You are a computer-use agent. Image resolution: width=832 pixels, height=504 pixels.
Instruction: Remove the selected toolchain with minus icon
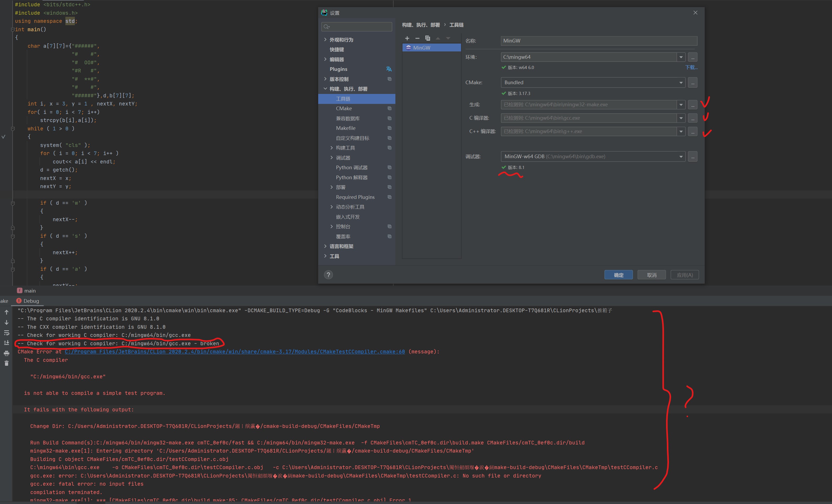point(417,38)
